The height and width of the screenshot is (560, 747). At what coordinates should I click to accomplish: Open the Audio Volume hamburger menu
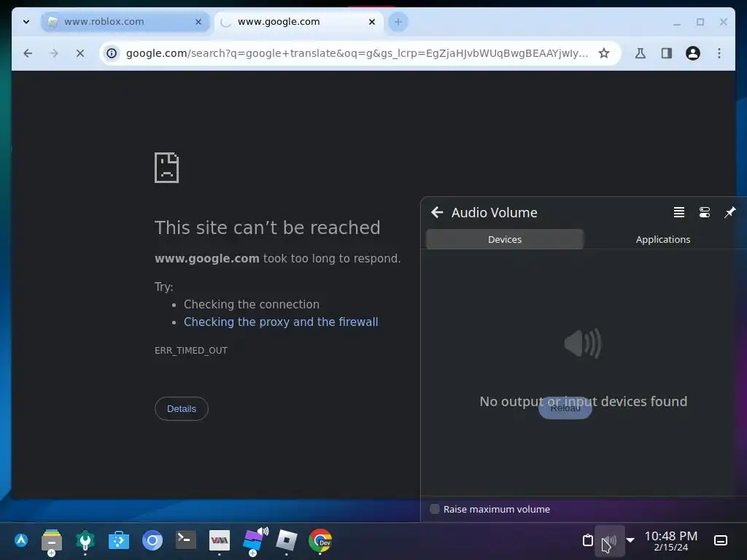pyautogui.click(x=679, y=212)
